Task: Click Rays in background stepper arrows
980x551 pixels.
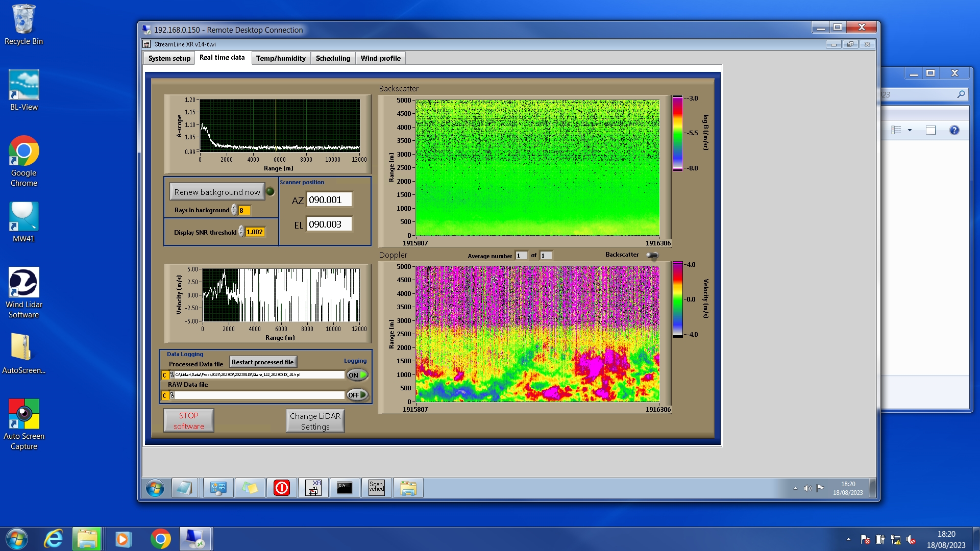Action: 234,210
